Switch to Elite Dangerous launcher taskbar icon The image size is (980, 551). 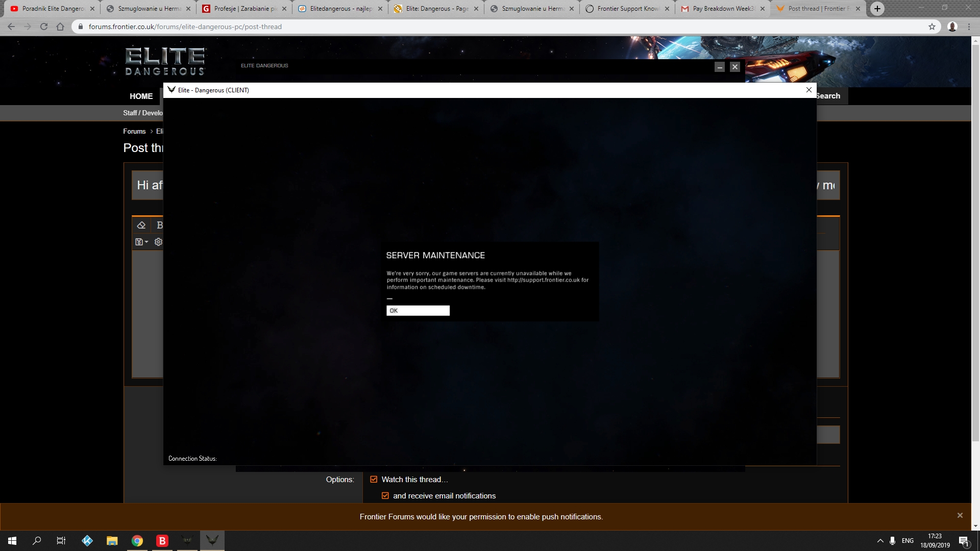click(x=187, y=541)
